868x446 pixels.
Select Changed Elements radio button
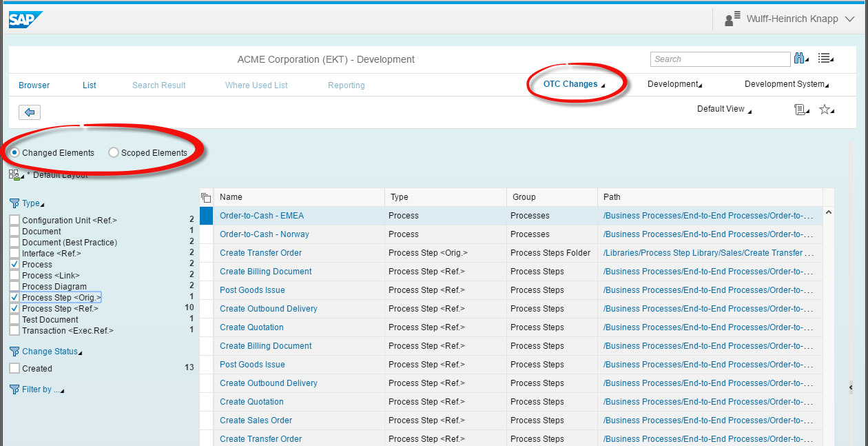pos(14,152)
